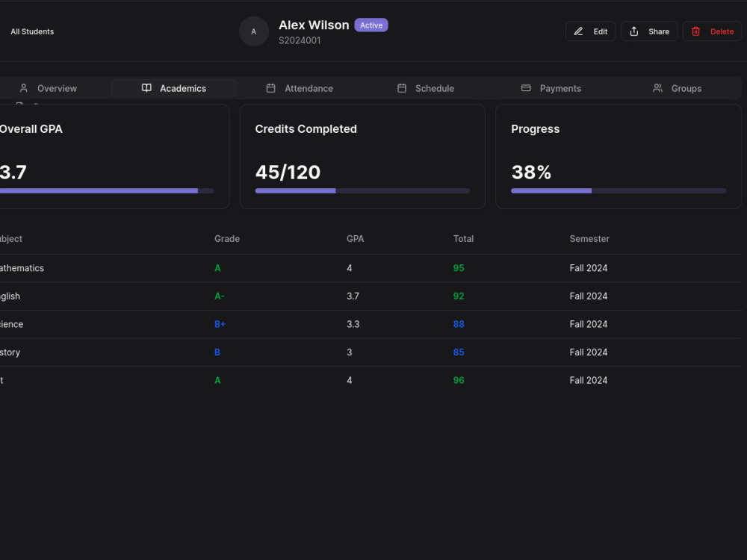
Task: Click the total score 85
Action: click(x=459, y=352)
